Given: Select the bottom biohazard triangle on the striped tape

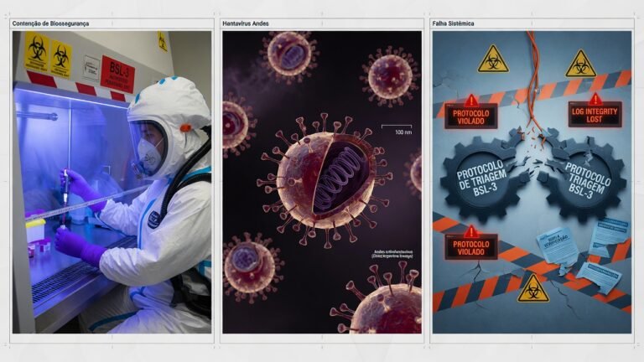Looking at the screenshot, I should coord(533,288).
